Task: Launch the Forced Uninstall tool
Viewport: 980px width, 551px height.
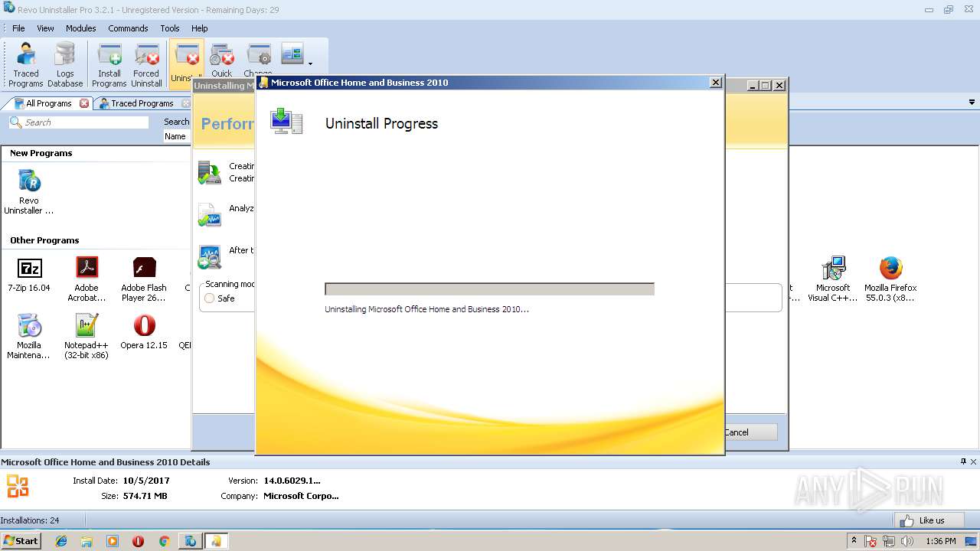Action: click(x=146, y=65)
